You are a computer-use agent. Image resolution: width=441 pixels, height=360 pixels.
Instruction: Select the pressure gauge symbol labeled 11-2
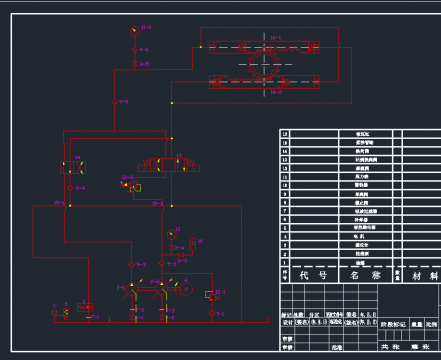pyautogui.click(x=135, y=31)
